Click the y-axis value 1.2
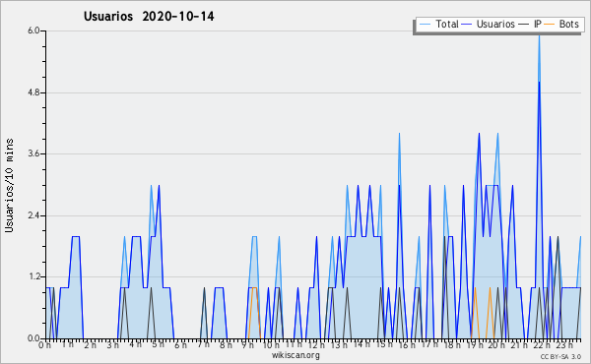 tap(33, 277)
